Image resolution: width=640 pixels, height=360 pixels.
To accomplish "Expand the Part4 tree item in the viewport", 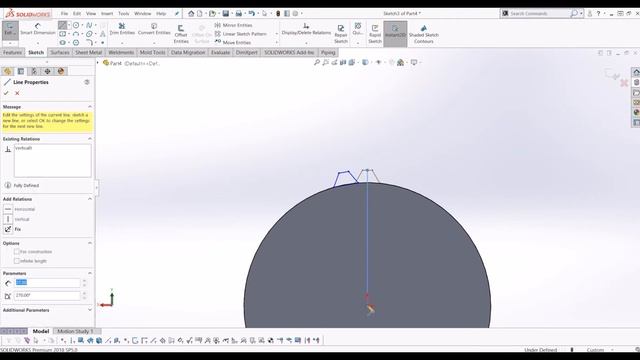I will pos(98,63).
